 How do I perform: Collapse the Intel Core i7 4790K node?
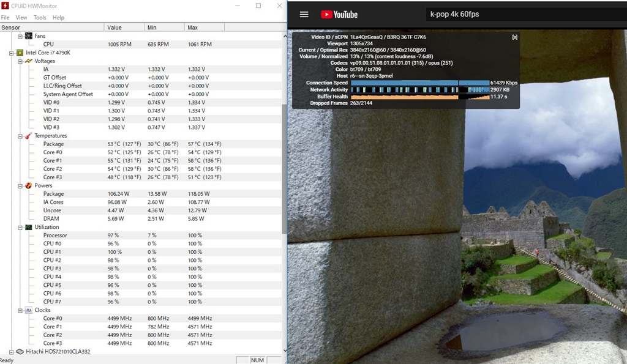(x=12, y=53)
